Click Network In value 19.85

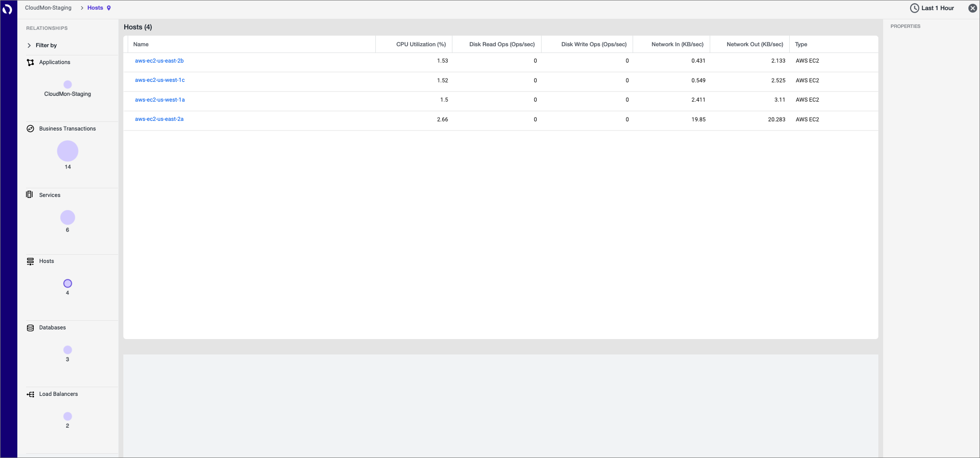tap(698, 119)
